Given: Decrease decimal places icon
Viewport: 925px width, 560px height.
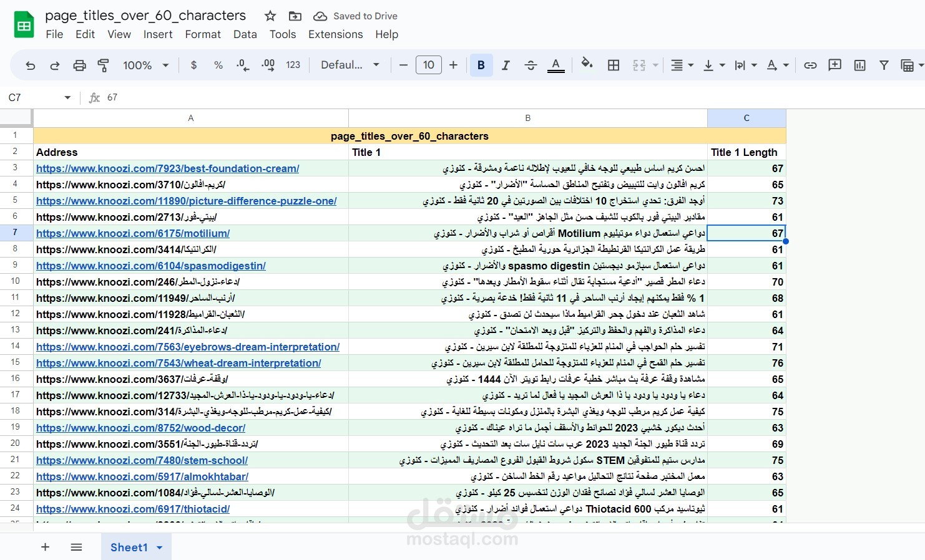Looking at the screenshot, I should 243,65.
